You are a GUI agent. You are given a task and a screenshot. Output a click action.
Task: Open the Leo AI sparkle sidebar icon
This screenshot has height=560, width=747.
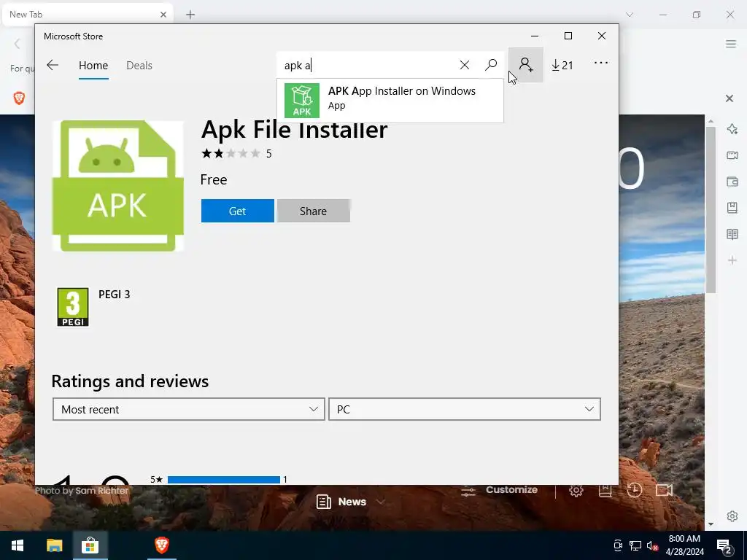[732, 129]
